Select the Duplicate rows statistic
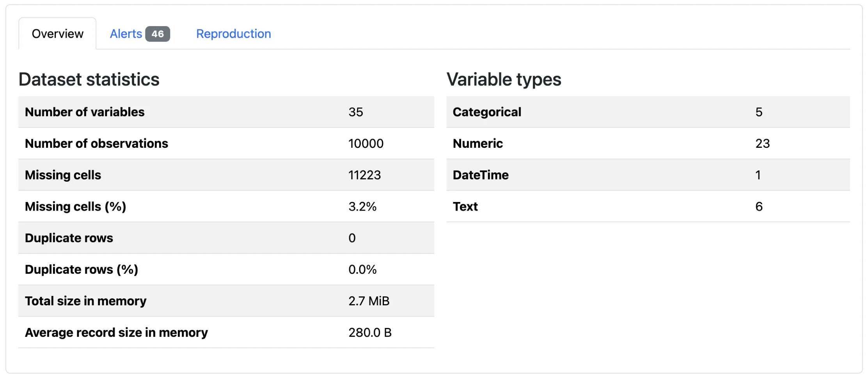Screen dimensions: 868x388 click(226, 238)
